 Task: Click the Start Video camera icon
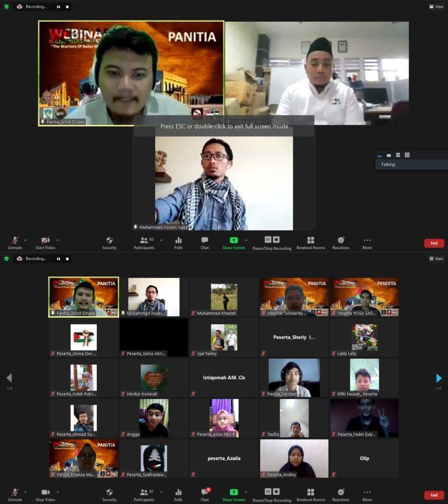45,240
